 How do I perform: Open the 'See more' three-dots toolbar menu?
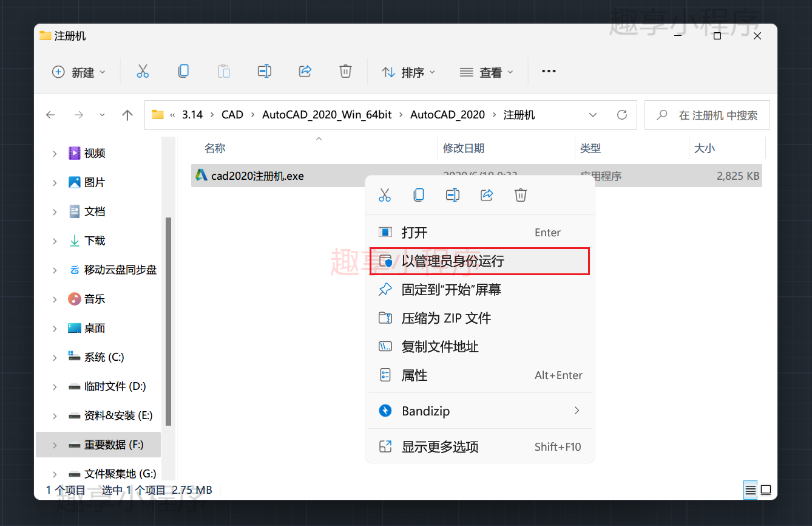[x=549, y=72]
